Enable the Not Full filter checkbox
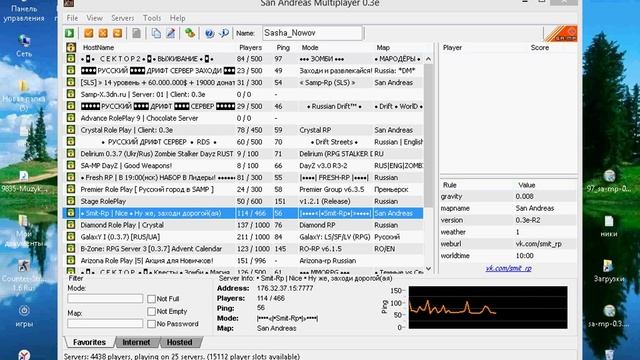The height and width of the screenshot is (360, 640). point(151,299)
